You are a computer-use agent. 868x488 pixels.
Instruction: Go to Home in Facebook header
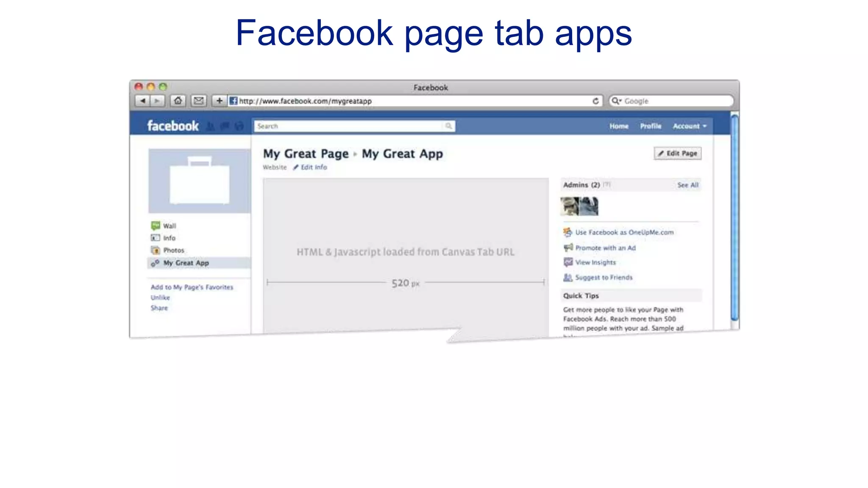coord(619,126)
